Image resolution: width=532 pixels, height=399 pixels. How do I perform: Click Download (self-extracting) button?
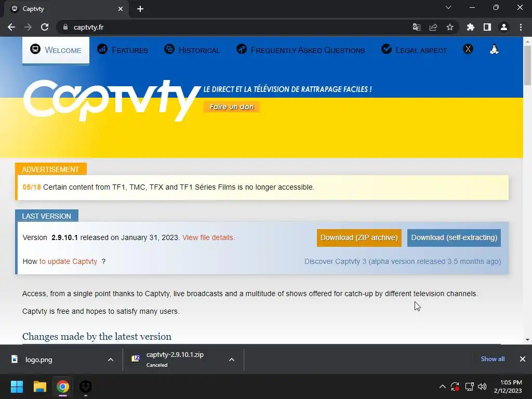click(x=454, y=237)
